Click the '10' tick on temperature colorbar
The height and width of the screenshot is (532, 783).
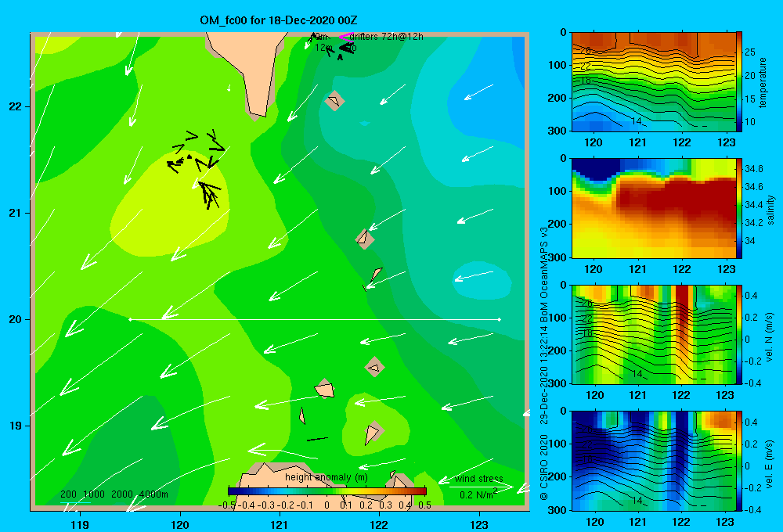point(750,122)
